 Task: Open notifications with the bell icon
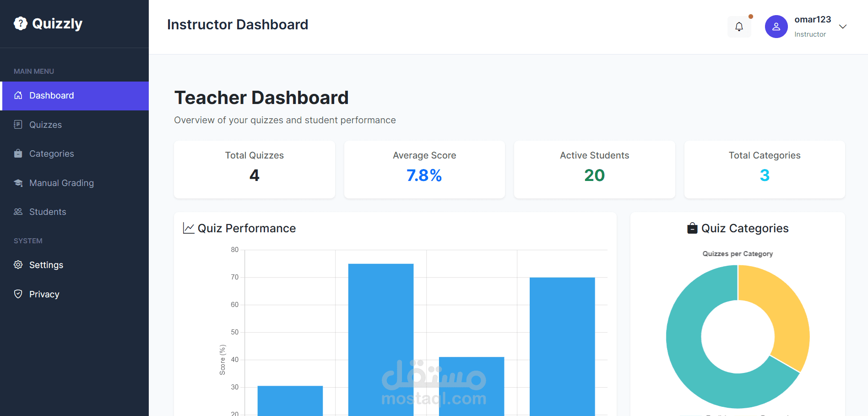click(x=739, y=27)
